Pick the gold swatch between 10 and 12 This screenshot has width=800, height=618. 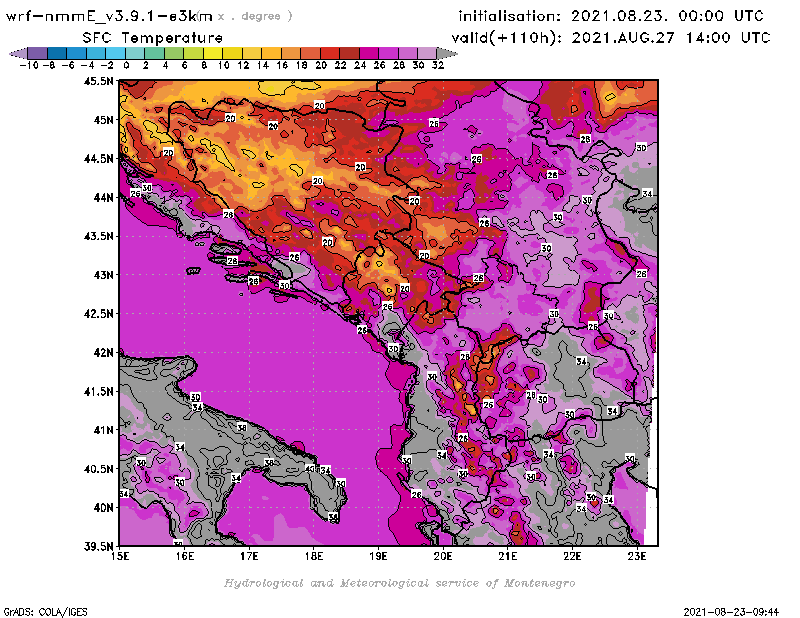(232, 53)
